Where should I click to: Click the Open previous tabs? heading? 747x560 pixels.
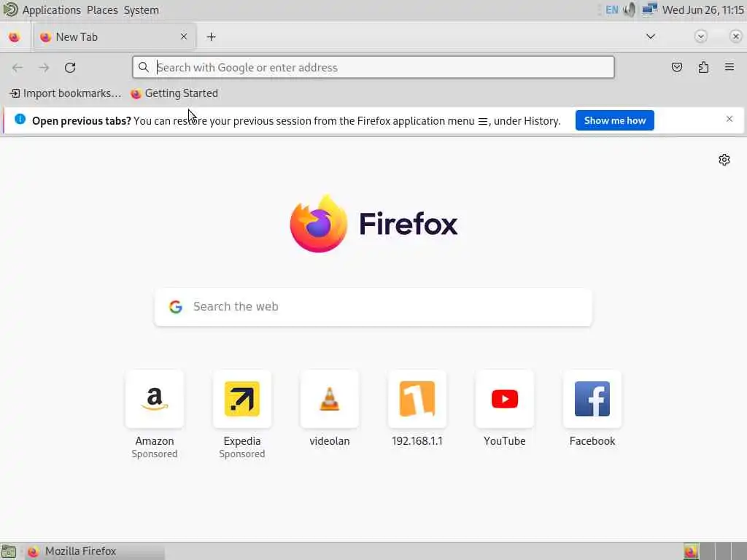click(82, 121)
